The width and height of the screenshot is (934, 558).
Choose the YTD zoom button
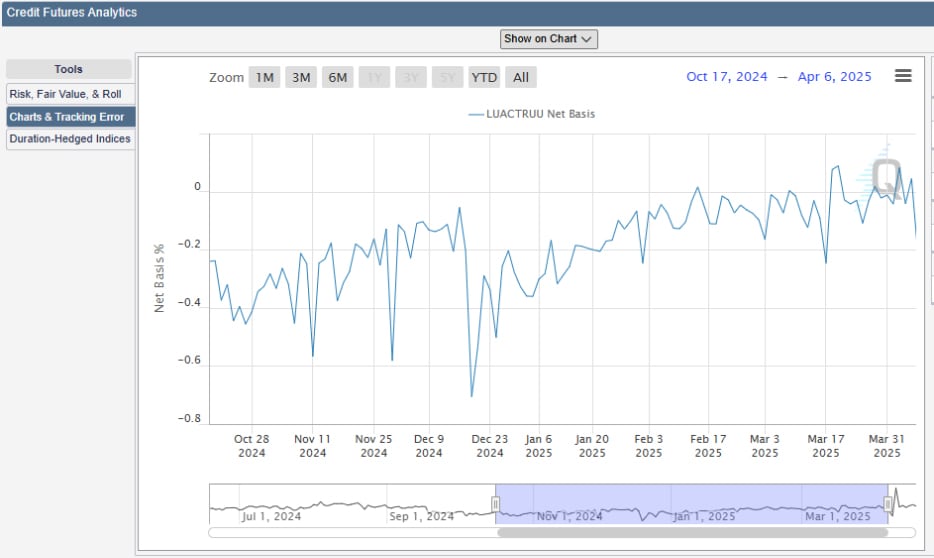(x=484, y=77)
